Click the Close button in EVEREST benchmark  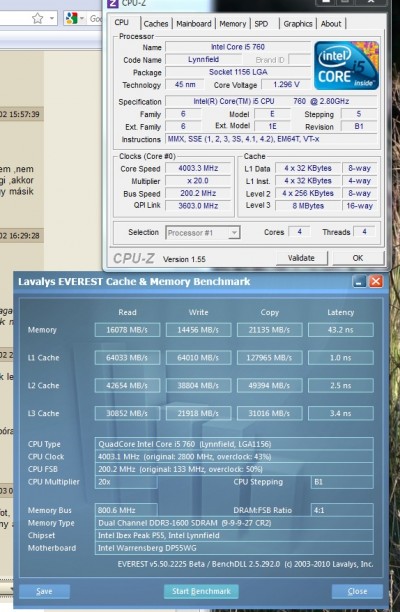coord(357,591)
